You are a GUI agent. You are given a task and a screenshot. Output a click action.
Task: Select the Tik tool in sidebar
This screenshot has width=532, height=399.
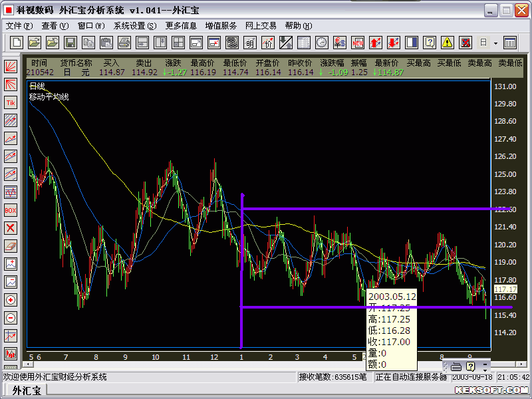[x=11, y=102]
